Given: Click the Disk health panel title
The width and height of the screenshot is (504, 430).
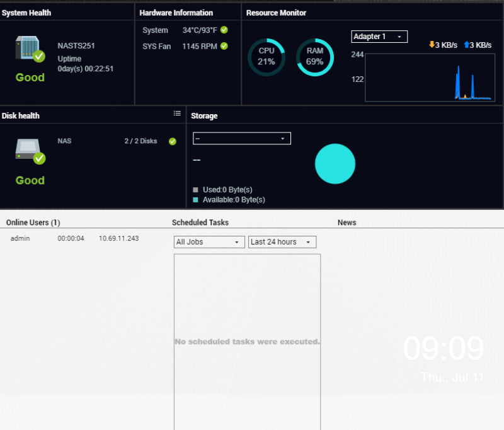Looking at the screenshot, I should pyautogui.click(x=21, y=116).
